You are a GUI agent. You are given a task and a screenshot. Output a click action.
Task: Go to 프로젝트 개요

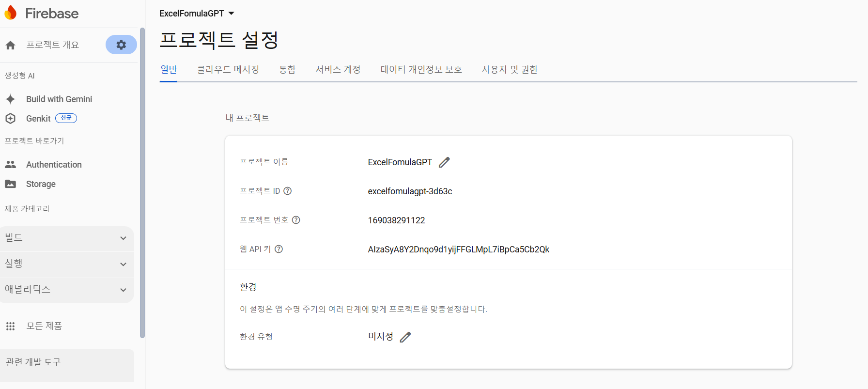coord(52,45)
